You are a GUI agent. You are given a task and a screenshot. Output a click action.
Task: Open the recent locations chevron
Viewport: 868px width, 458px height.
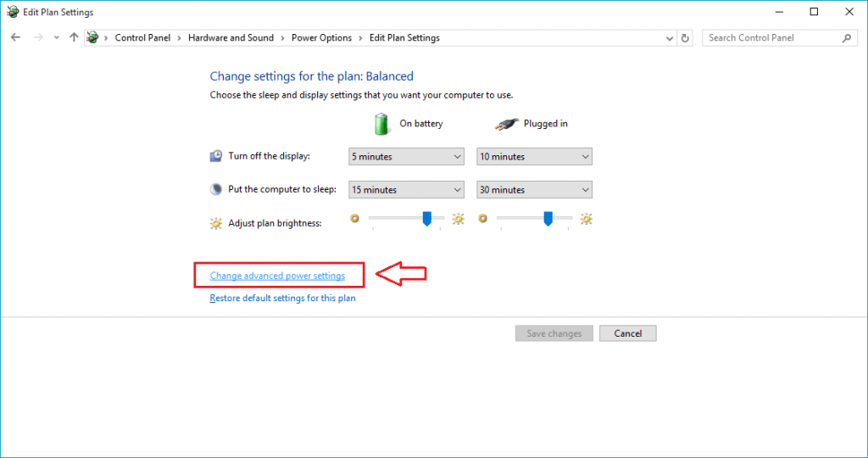56,37
